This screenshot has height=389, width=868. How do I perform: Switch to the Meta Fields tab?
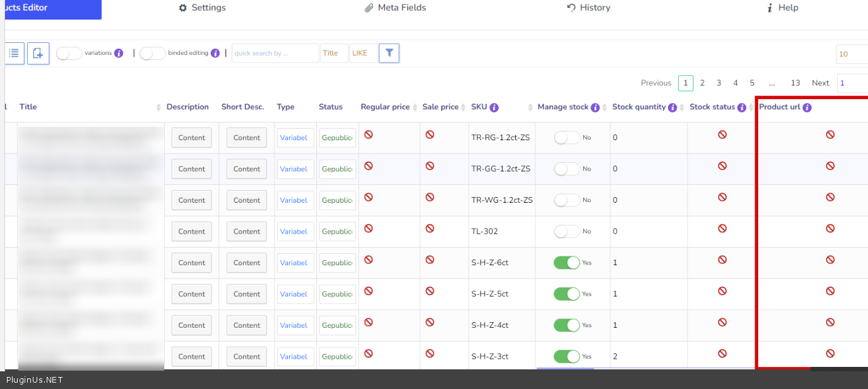(395, 8)
